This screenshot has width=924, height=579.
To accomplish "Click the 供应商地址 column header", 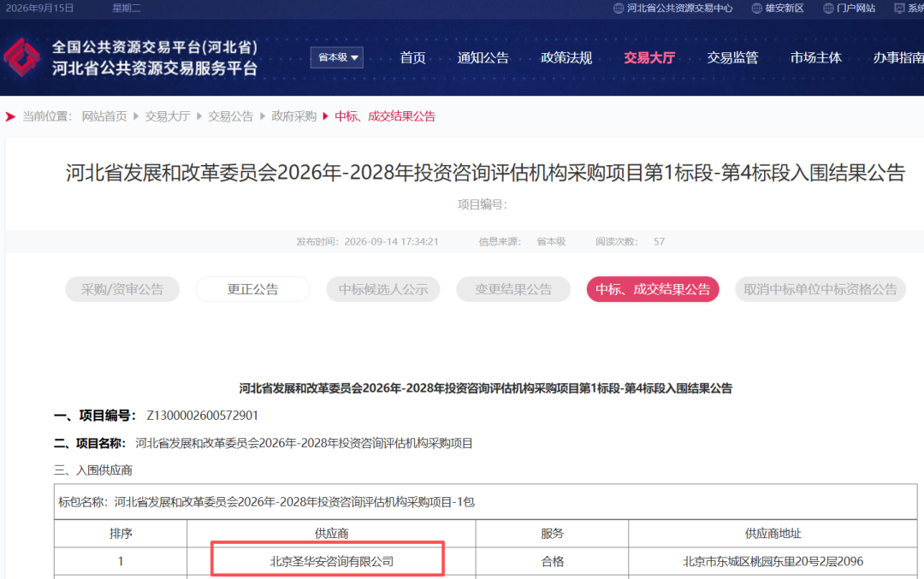I will point(773,534).
